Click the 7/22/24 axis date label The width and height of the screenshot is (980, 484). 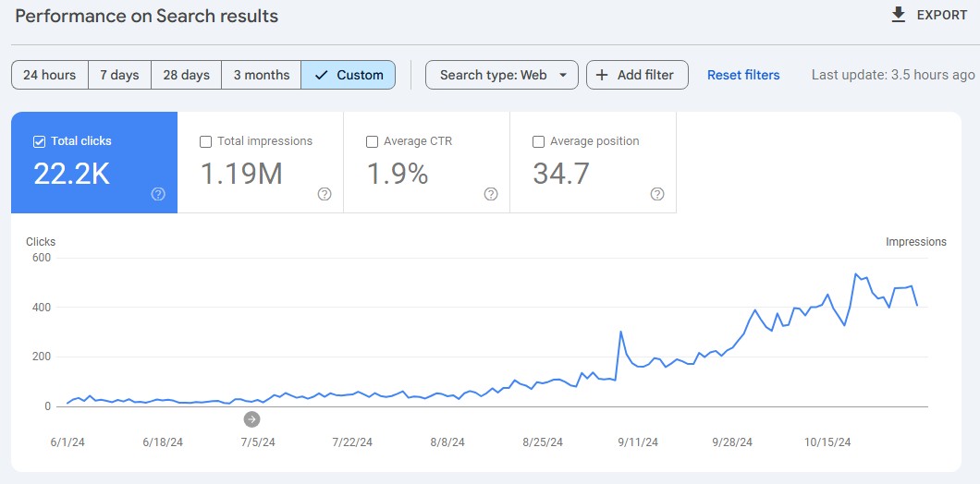point(352,442)
